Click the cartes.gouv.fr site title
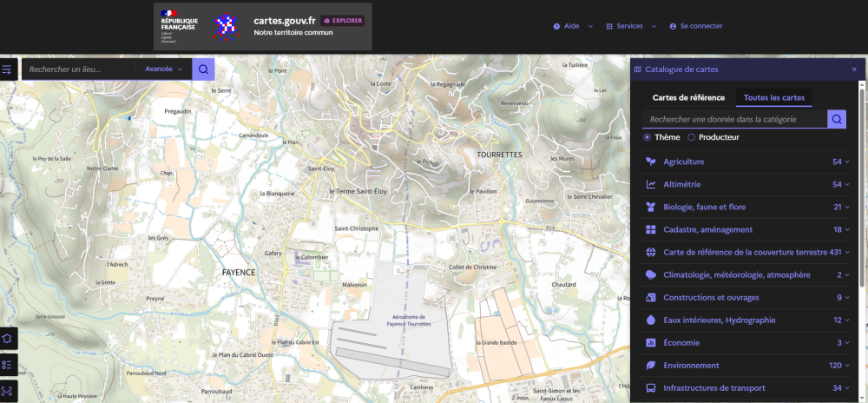The height and width of the screenshot is (403, 868). pos(285,21)
